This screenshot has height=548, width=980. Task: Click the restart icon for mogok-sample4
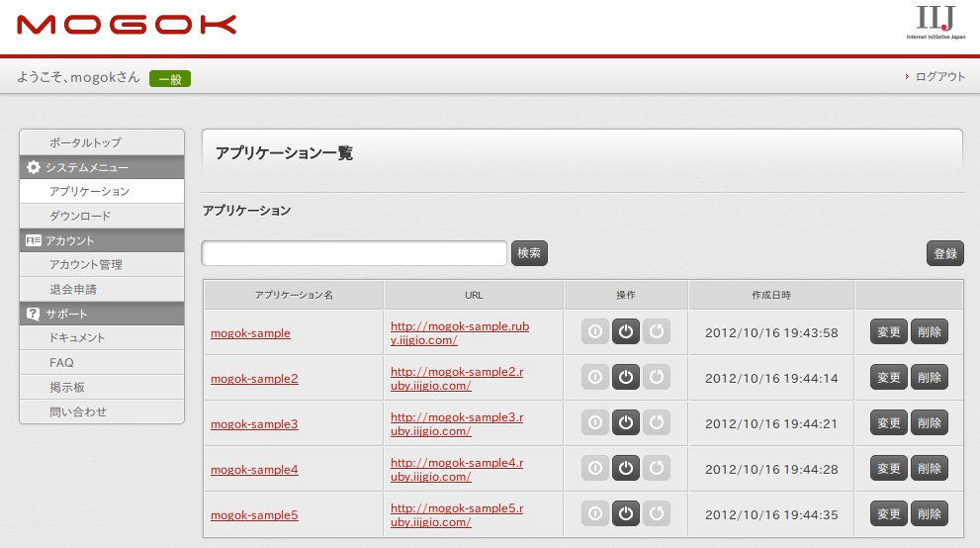click(657, 468)
